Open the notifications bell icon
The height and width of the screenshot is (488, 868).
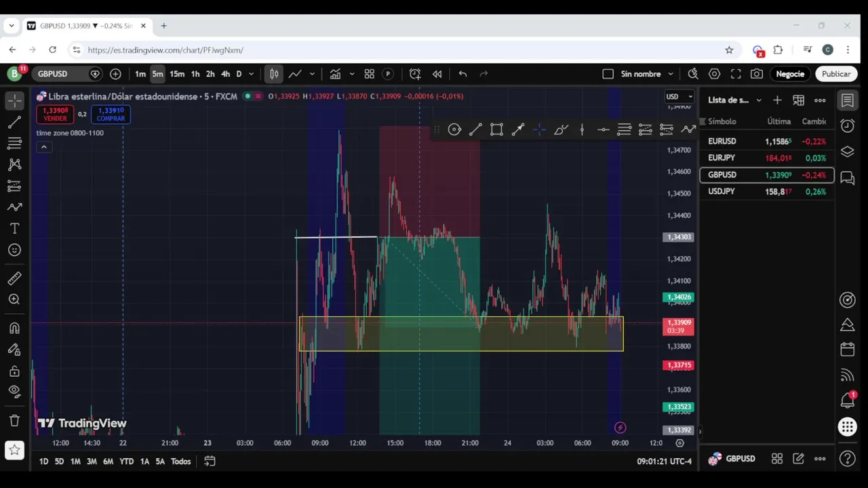pyautogui.click(x=847, y=401)
